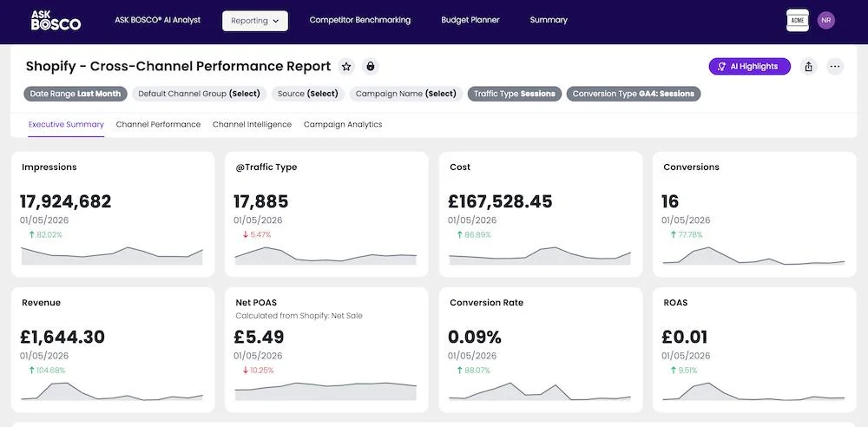
Task: Click the Cost value £167,528.45
Action: pos(501,201)
